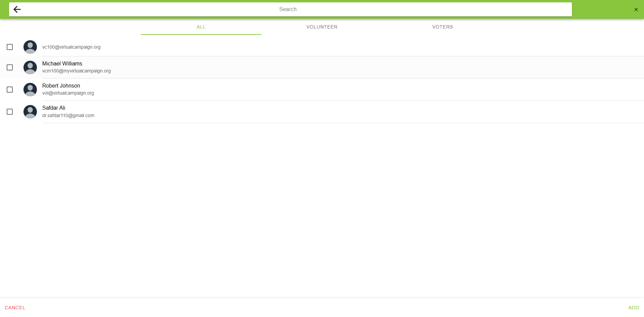Click the email vol@virtualcampaign.org
This screenshot has width=644, height=317.
[68, 93]
